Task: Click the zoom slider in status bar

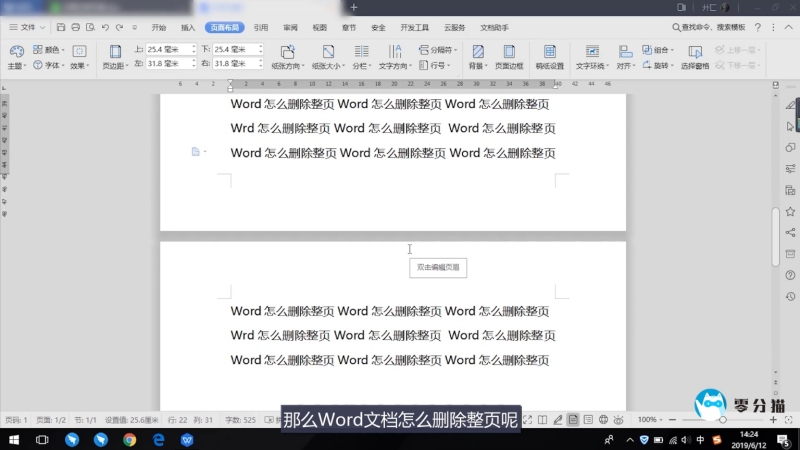Action: pos(722,419)
